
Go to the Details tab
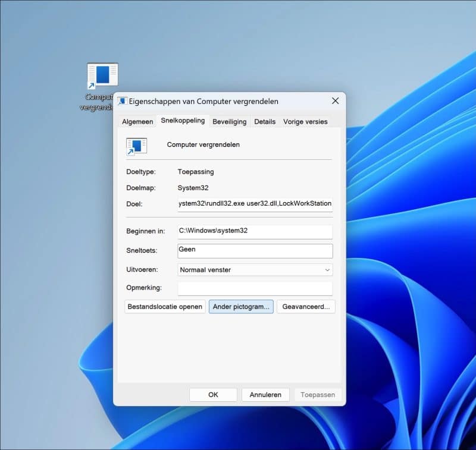[265, 121]
